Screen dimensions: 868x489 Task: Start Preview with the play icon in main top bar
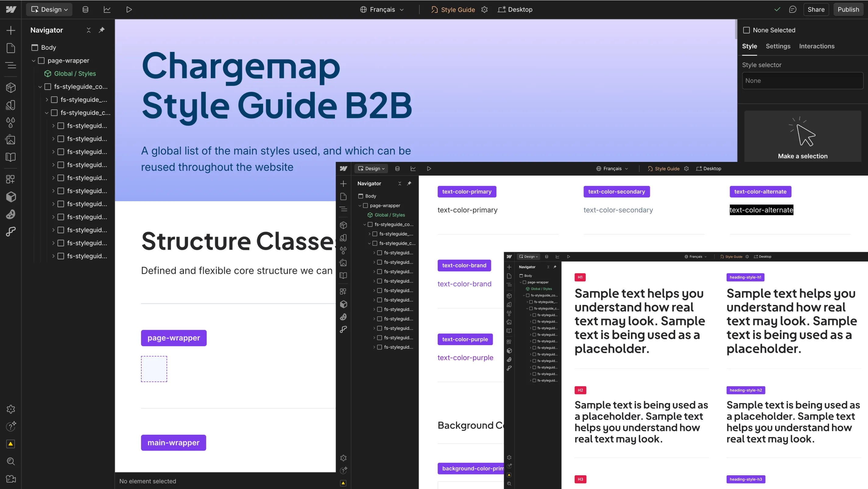click(x=129, y=9)
